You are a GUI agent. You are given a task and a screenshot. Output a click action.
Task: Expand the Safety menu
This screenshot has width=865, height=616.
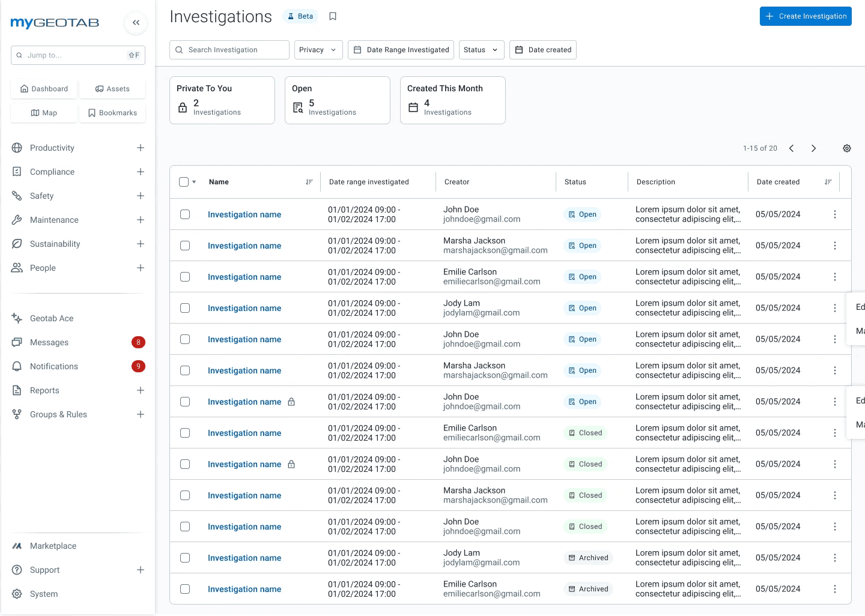click(x=140, y=196)
